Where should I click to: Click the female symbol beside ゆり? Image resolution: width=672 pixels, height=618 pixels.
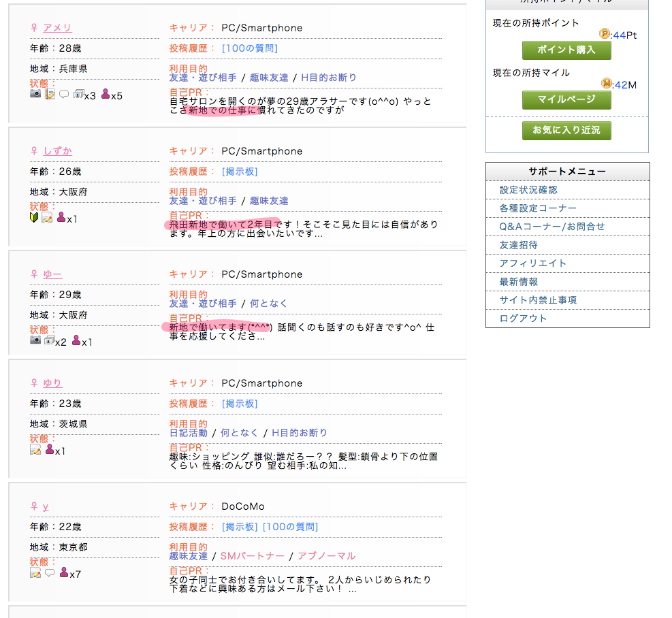tap(34, 383)
